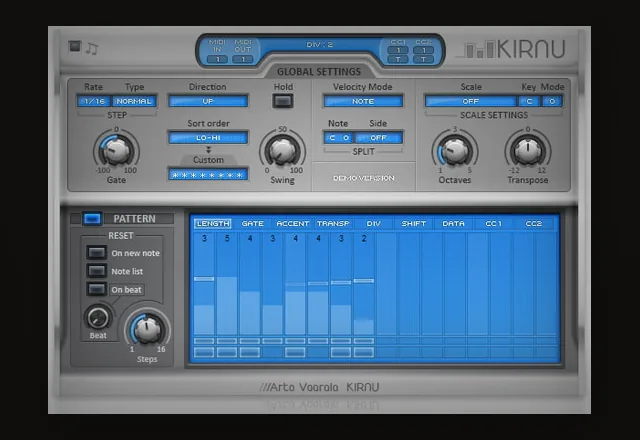Viewport: 640px width, 440px height.
Task: Switch to the ACCENT tab
Action: pos(292,224)
